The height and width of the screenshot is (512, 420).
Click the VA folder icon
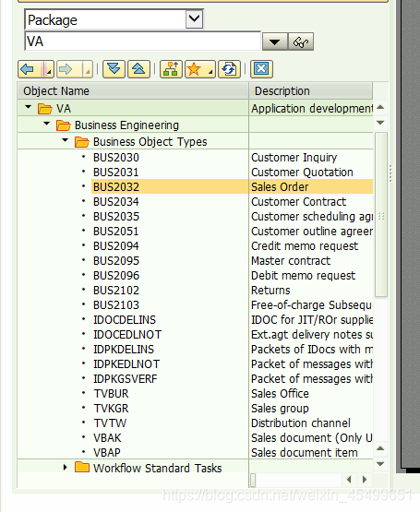pyautogui.click(x=44, y=109)
